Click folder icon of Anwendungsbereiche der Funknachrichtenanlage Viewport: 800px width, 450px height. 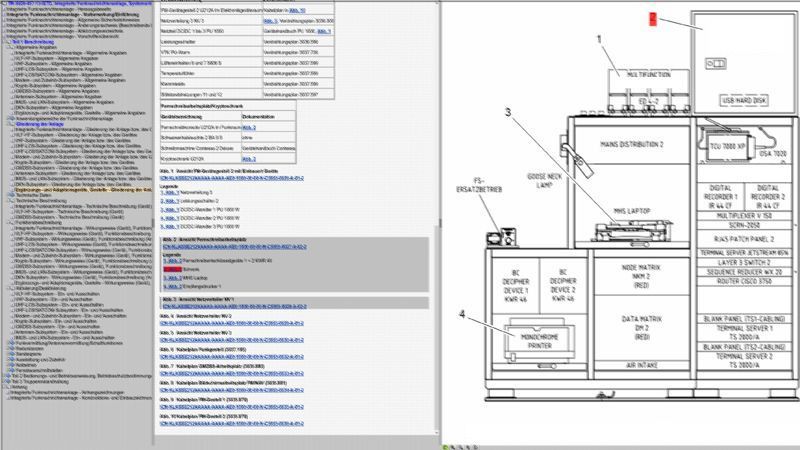pyautogui.click(x=11, y=118)
